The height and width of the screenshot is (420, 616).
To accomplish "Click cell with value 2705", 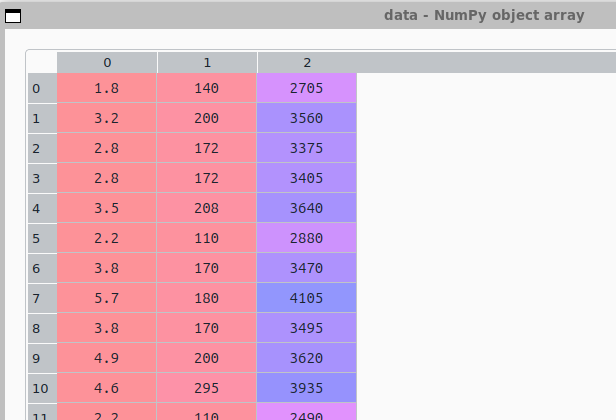I will (307, 88).
